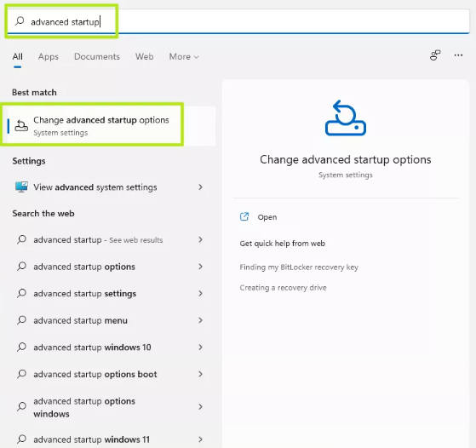Switch to the Documents tab
Viewport: 476px width, 448px height.
click(x=97, y=56)
